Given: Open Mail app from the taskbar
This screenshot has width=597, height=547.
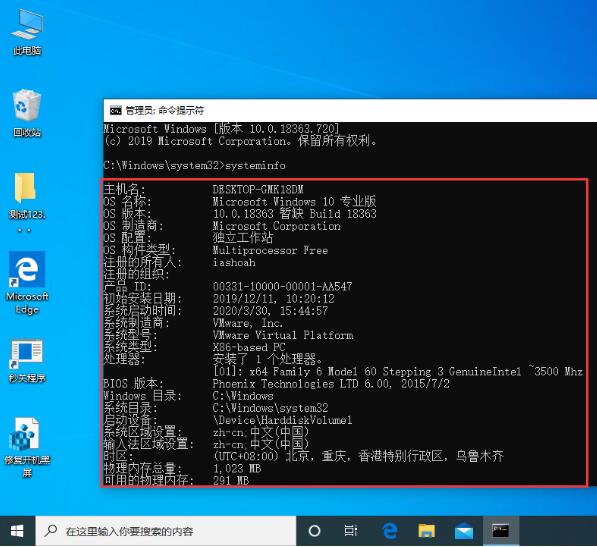Looking at the screenshot, I should (464, 531).
